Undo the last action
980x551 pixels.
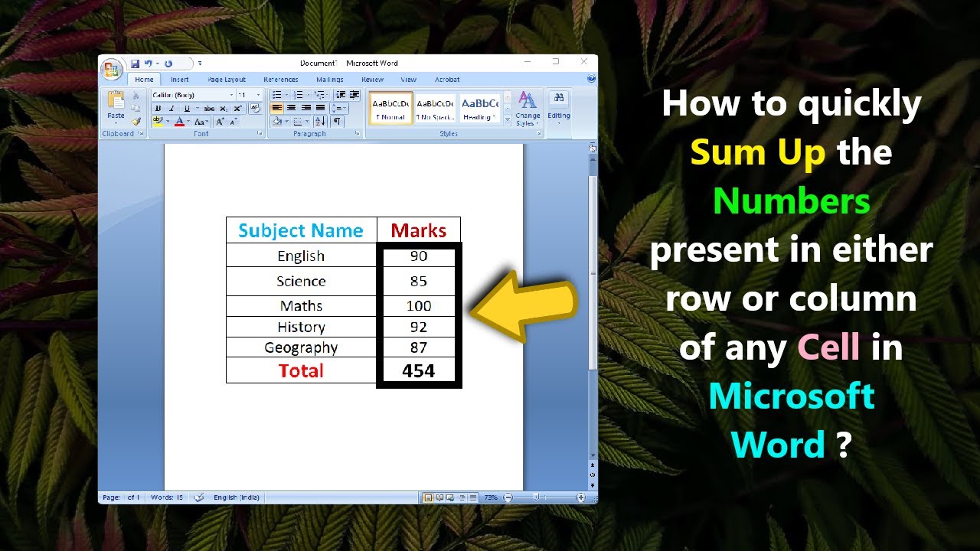point(148,64)
